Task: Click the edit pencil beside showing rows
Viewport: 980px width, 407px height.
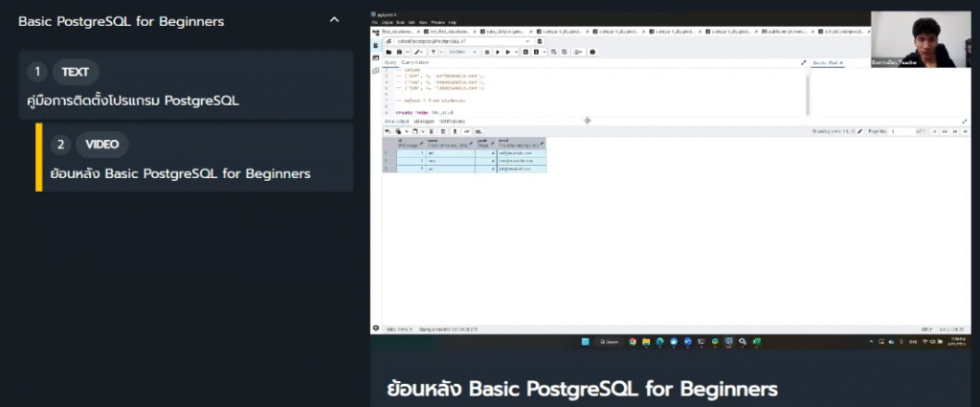Action: coord(859,131)
